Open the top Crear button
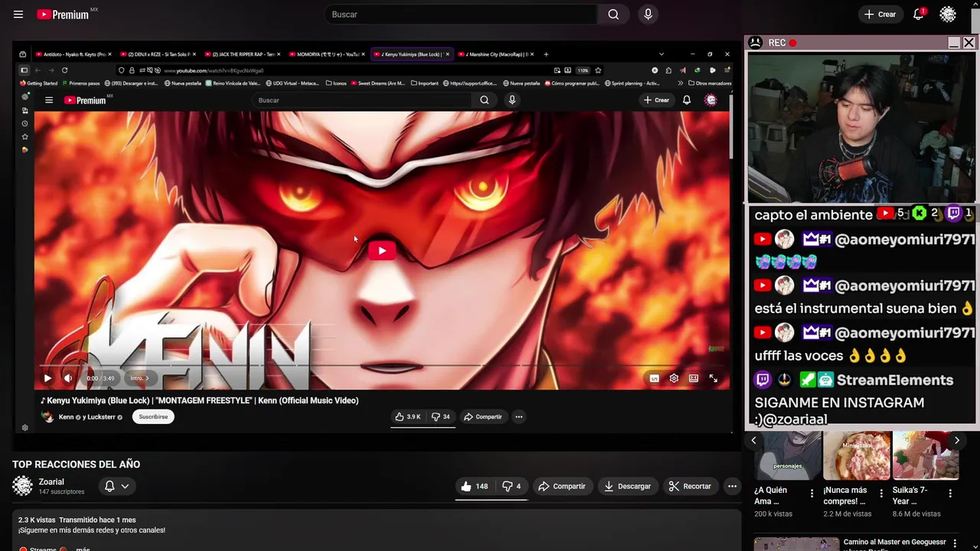The height and width of the screenshot is (551, 980). point(880,15)
